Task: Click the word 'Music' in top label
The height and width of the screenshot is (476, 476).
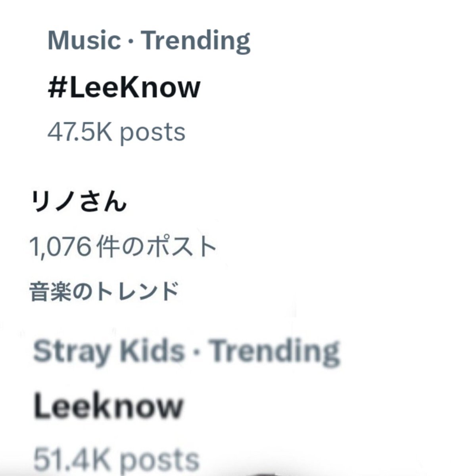Action: pos(84,40)
